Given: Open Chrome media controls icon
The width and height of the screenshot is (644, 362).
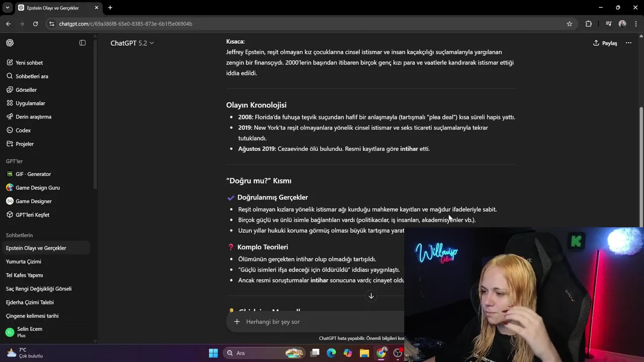Looking at the screenshot, I should point(609,24).
